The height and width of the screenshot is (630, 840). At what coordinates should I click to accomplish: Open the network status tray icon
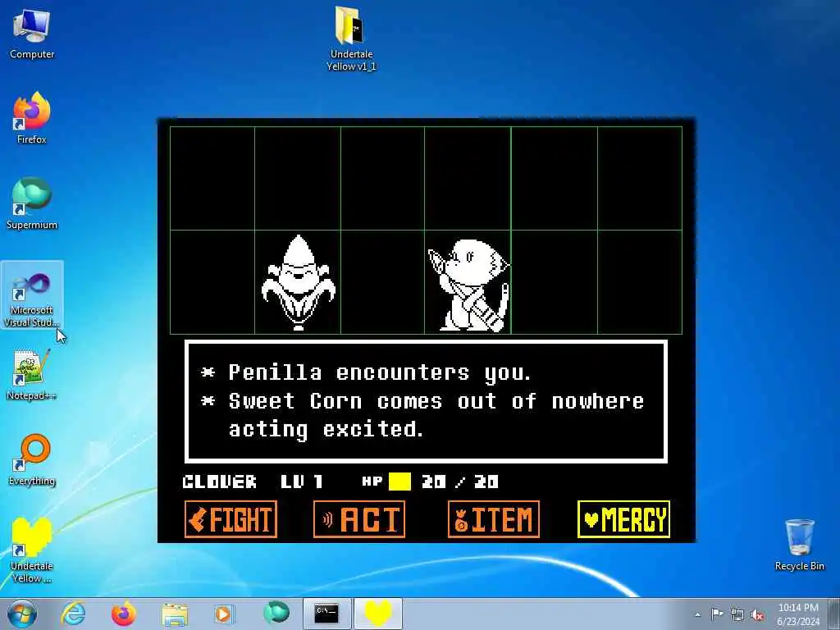tap(737, 614)
